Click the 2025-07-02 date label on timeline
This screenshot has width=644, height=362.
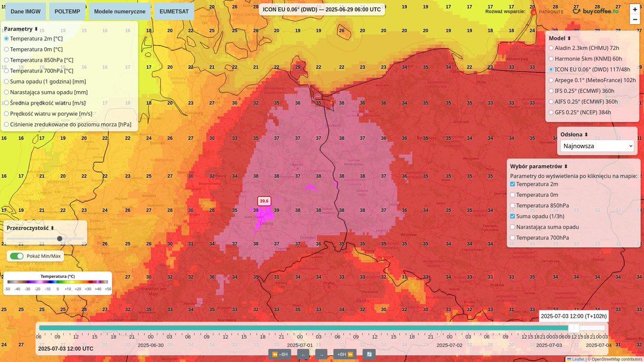[x=450, y=345]
